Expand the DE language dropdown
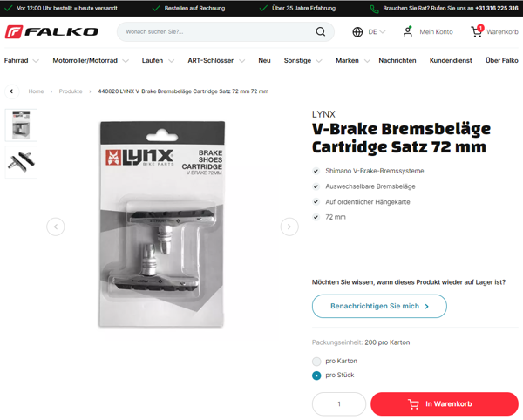 (377, 32)
